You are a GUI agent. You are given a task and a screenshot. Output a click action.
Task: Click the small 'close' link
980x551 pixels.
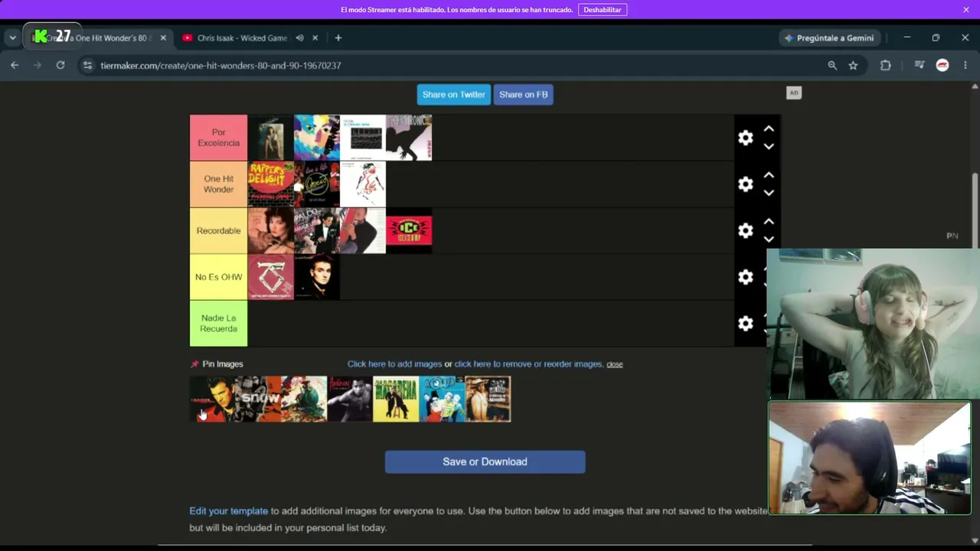point(615,364)
